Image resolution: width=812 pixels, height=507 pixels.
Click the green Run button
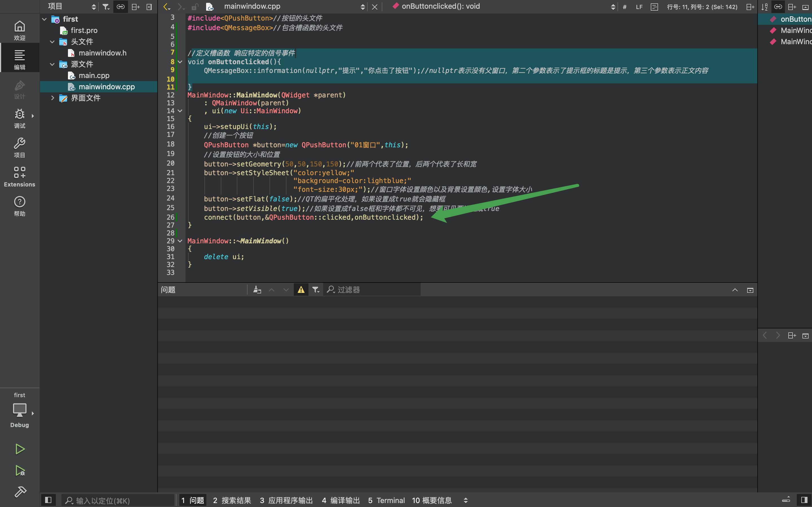coord(20,449)
